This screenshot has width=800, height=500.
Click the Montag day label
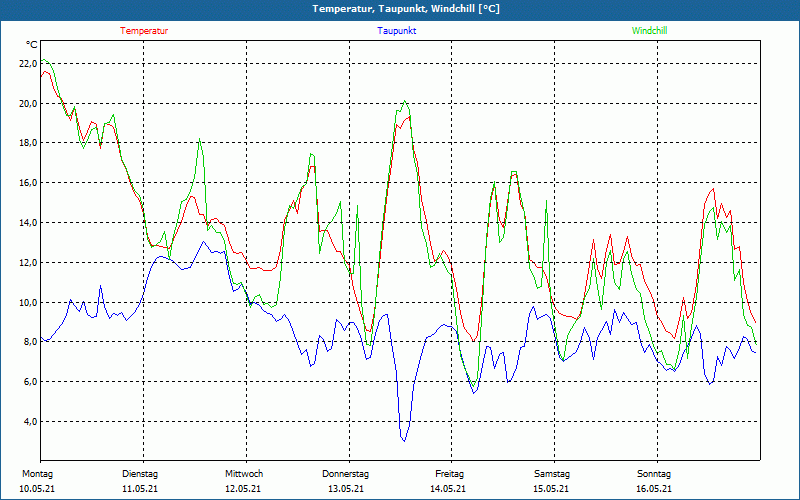[37, 474]
